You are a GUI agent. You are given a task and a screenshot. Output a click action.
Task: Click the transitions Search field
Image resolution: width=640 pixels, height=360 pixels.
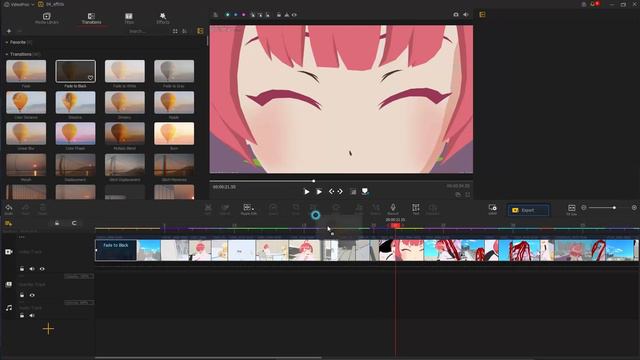[137, 31]
